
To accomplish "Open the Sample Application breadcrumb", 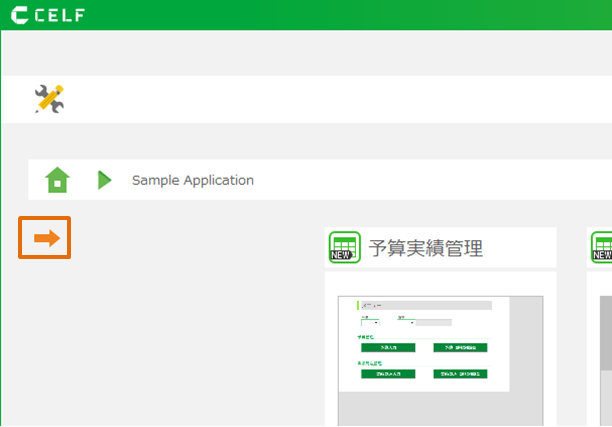I will 193,181.
